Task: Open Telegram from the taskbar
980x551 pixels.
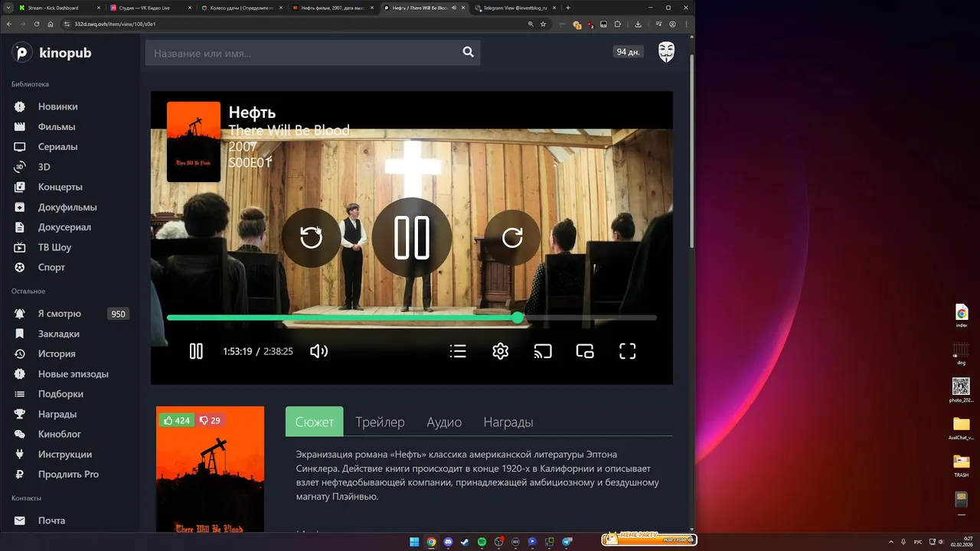Action: coord(567,542)
